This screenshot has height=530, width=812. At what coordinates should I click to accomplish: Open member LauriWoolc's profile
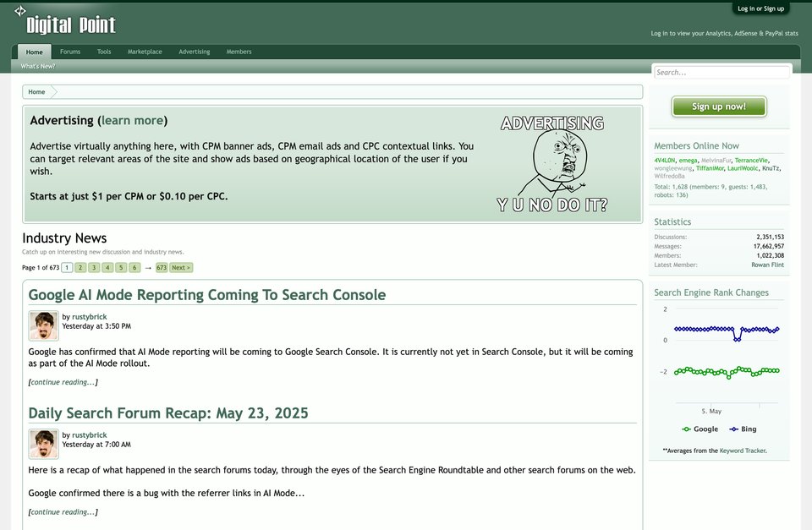pos(742,168)
